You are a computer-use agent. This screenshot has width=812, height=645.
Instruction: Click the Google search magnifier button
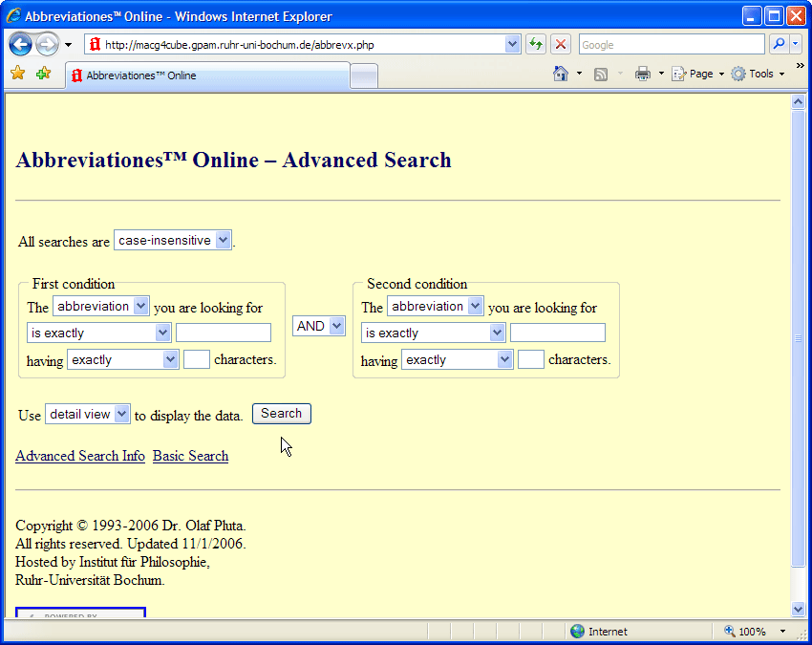pyautogui.click(x=779, y=45)
